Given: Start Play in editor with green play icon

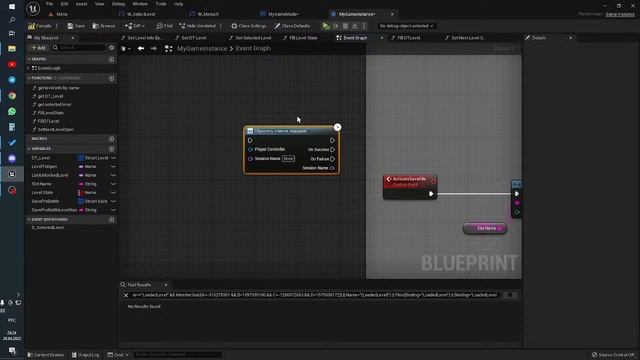Looking at the screenshot, I should click(x=326, y=26).
